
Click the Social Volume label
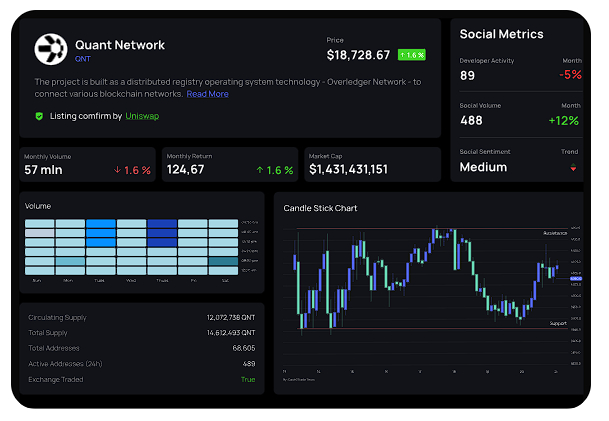pyautogui.click(x=480, y=106)
